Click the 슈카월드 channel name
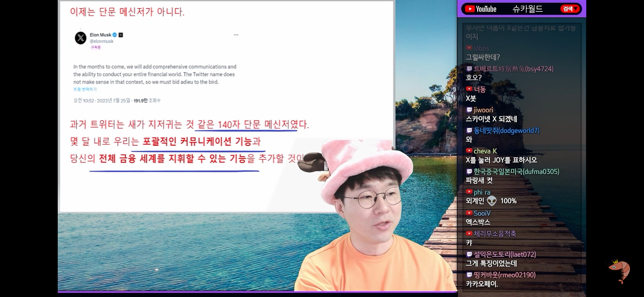Image resolution: width=644 pixels, height=297 pixels. point(527,9)
